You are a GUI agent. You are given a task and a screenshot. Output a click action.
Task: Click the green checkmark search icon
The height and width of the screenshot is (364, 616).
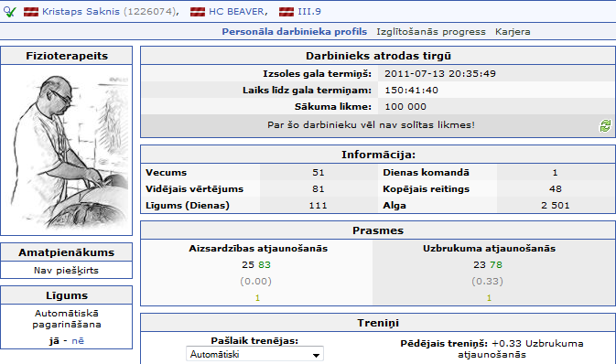coord(9,12)
